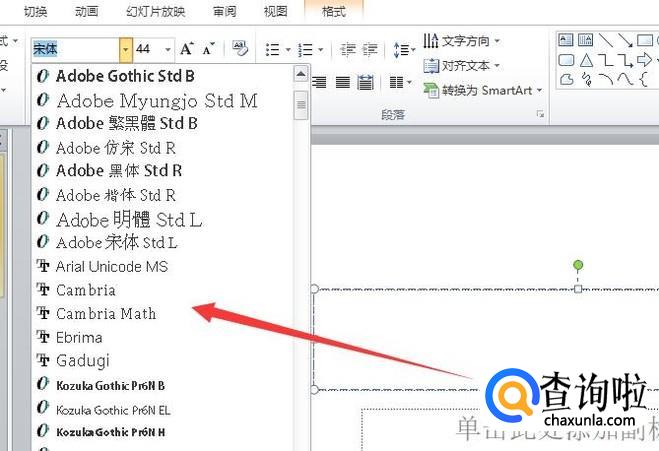Viewport: 659px width, 451px height.
Task: Expand the numbering style dropdown
Action: (321, 50)
